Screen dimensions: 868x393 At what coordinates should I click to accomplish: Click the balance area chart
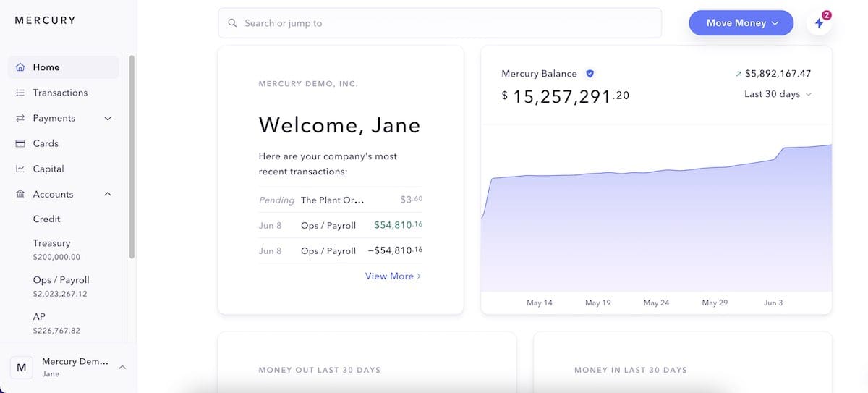657,219
